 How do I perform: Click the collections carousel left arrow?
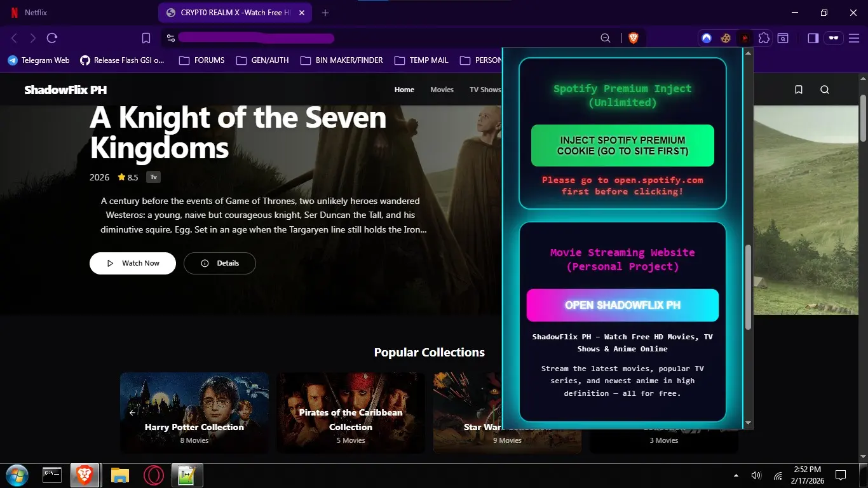click(x=132, y=412)
